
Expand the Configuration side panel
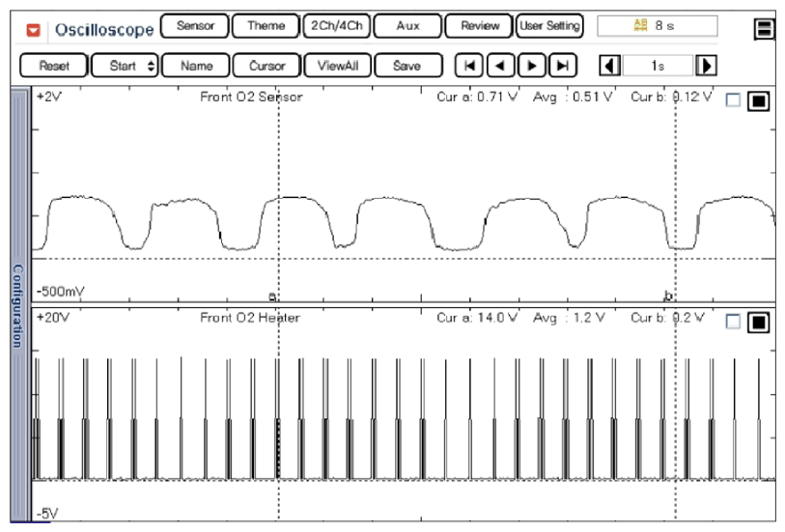click(x=17, y=305)
